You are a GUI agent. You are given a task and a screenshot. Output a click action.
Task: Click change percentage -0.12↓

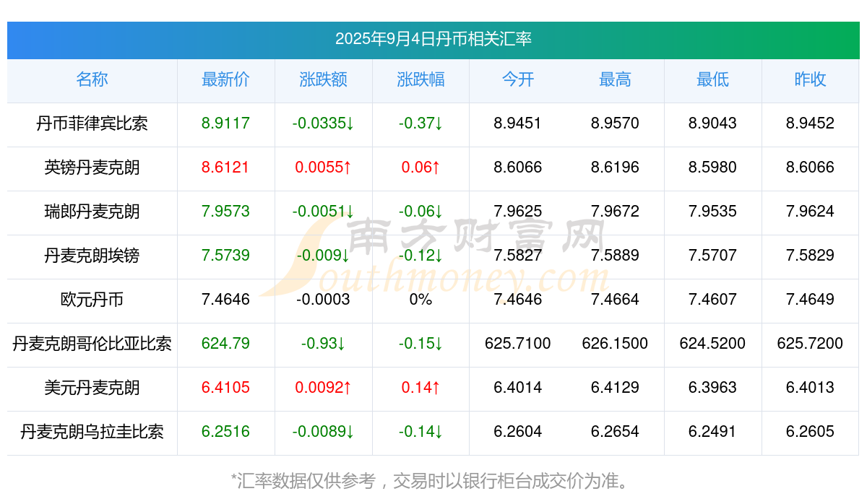tap(421, 256)
